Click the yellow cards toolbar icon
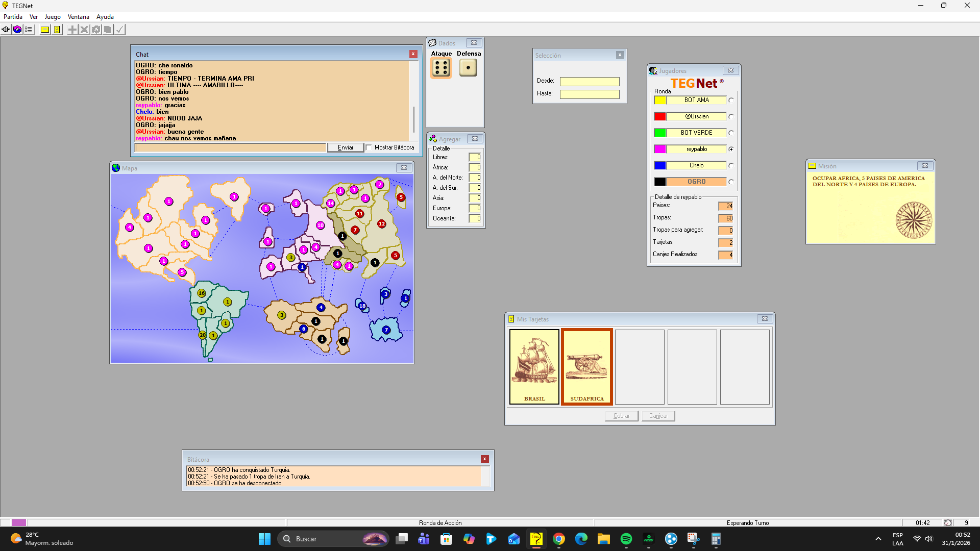 tap(57, 30)
